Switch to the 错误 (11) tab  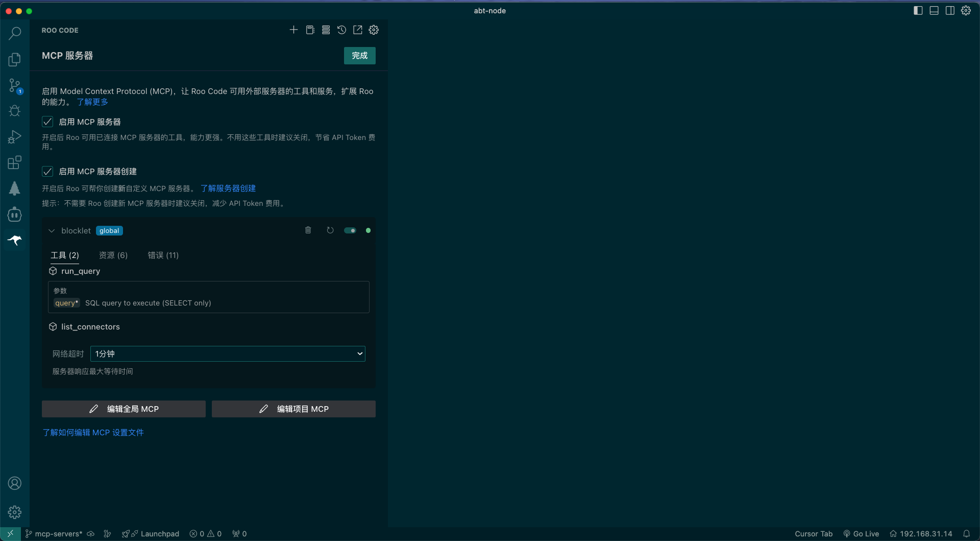click(163, 255)
